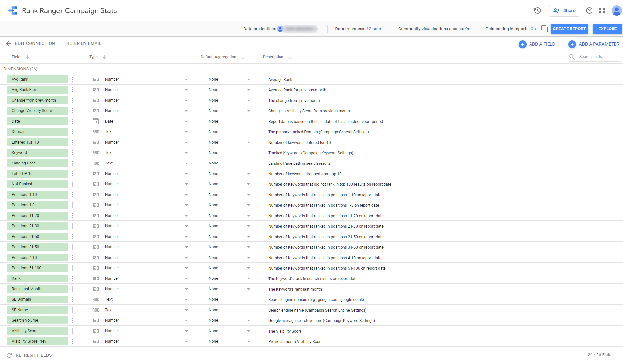Open three-dot menu for Avg Rank field
This screenshot has height=364, width=623.
pos(72,79)
